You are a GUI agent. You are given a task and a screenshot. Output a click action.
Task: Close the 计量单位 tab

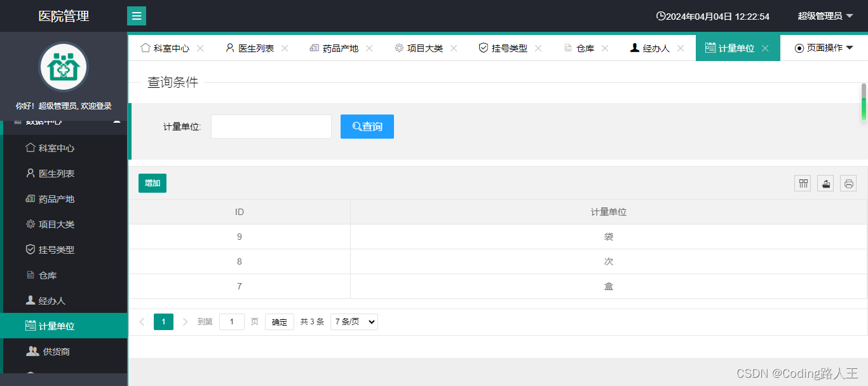pyautogui.click(x=765, y=48)
